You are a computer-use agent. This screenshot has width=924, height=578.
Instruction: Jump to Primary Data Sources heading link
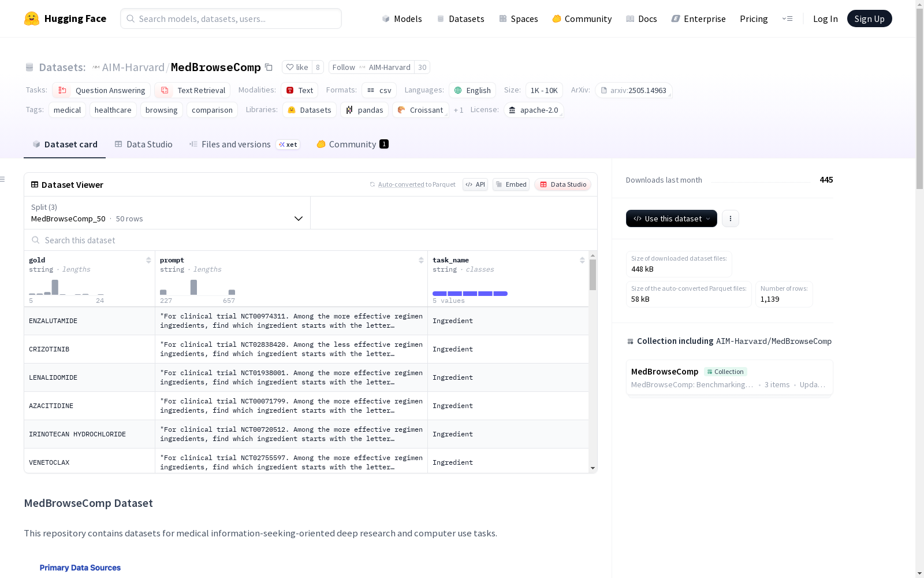pos(80,568)
